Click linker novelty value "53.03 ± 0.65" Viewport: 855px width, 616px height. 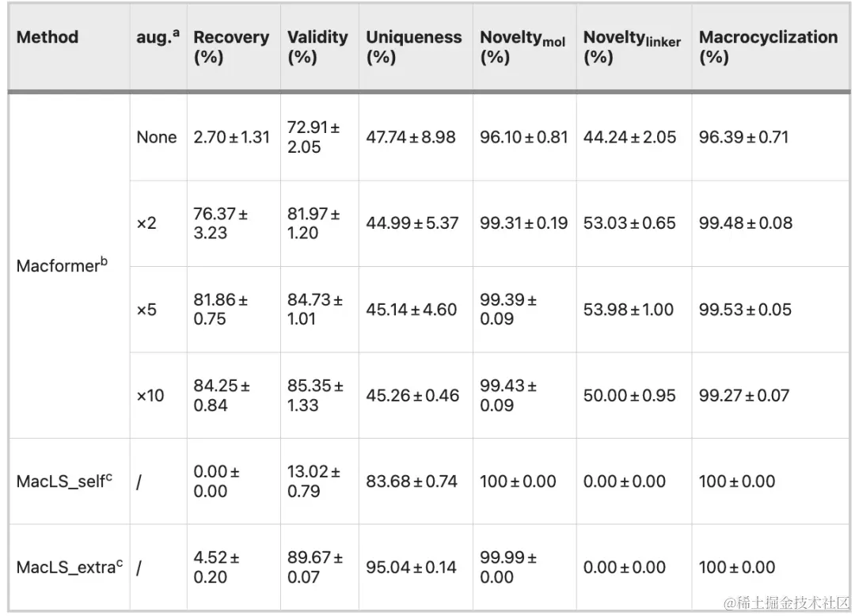pos(629,223)
